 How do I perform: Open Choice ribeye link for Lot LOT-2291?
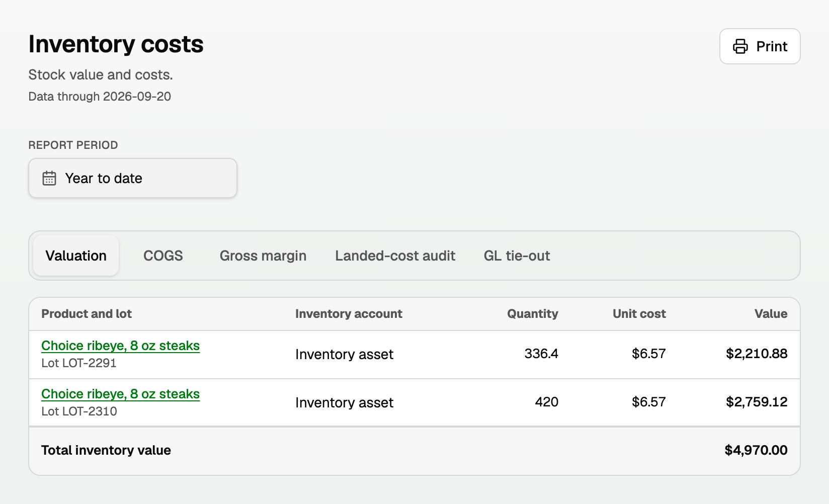(x=121, y=346)
